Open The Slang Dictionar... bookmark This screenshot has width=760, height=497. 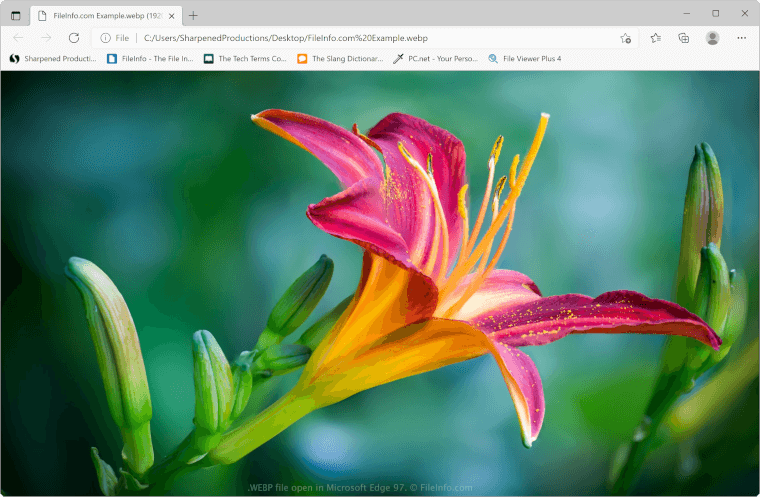[x=340, y=59]
